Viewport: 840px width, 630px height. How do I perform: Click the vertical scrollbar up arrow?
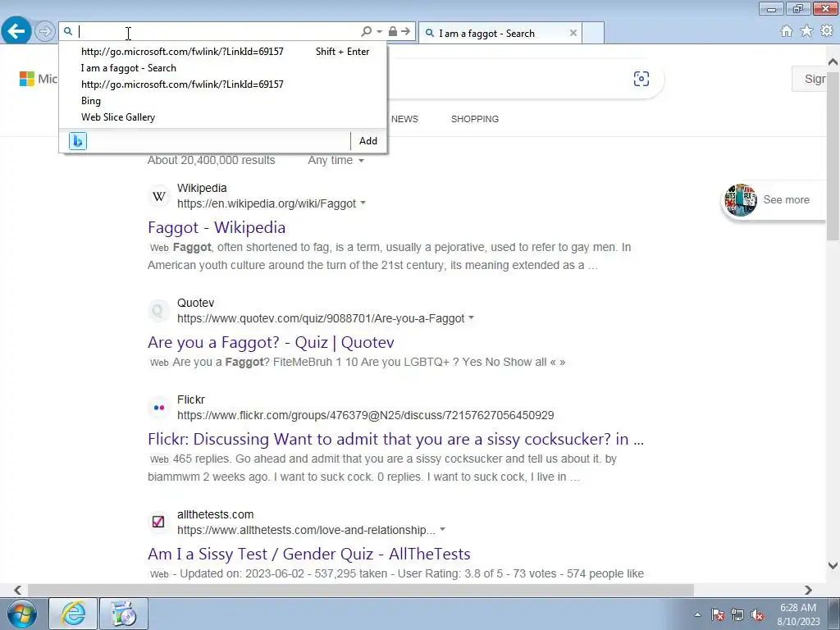point(833,62)
